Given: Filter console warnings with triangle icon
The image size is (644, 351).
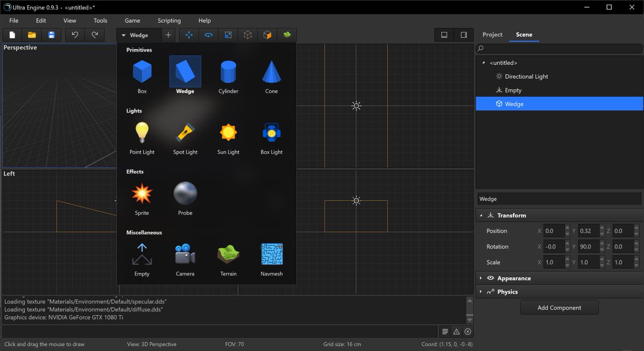Looking at the screenshot, I should (457, 332).
